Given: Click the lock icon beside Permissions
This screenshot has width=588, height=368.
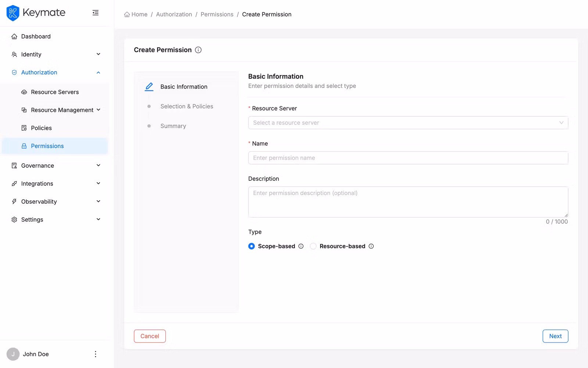Looking at the screenshot, I should click(24, 146).
